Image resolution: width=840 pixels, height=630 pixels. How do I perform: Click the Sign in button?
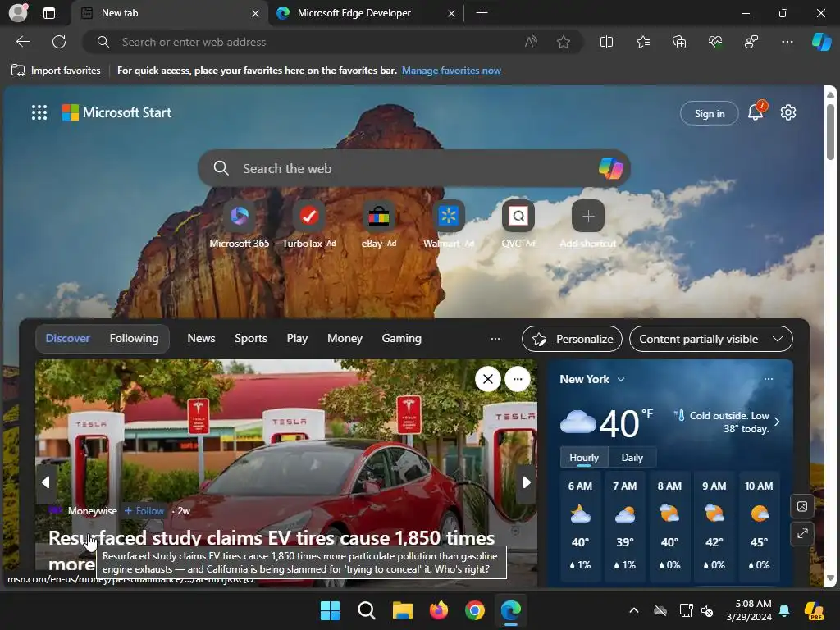point(710,113)
